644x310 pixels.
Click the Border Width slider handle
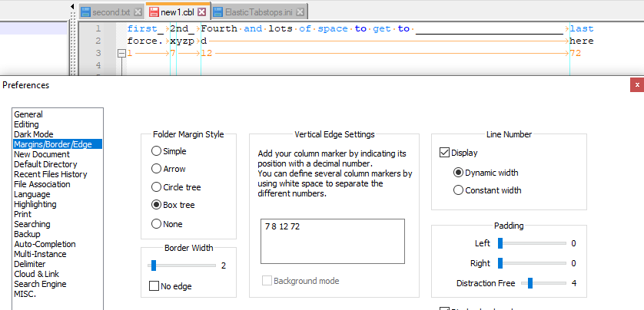(154, 265)
